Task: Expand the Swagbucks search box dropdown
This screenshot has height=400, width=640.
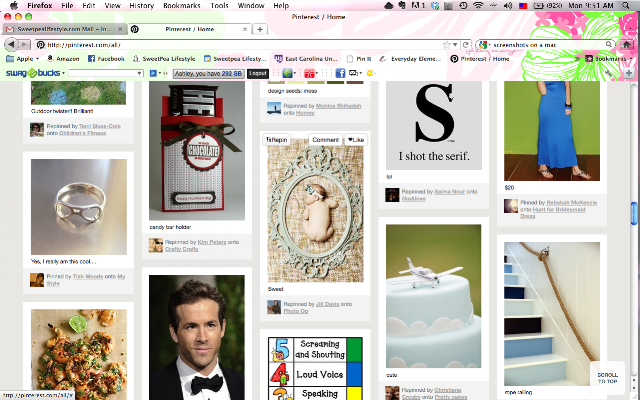Action: [140, 73]
